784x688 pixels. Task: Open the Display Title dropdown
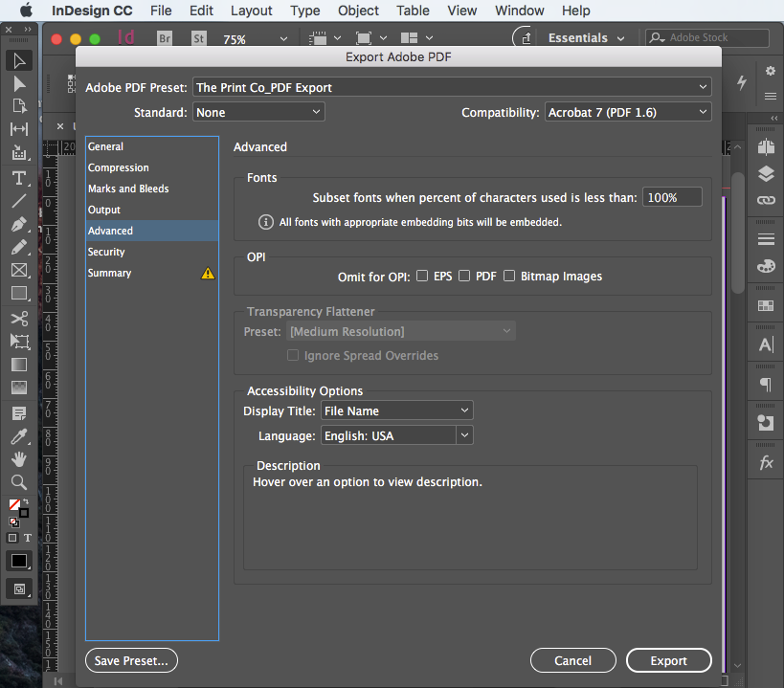[396, 410]
